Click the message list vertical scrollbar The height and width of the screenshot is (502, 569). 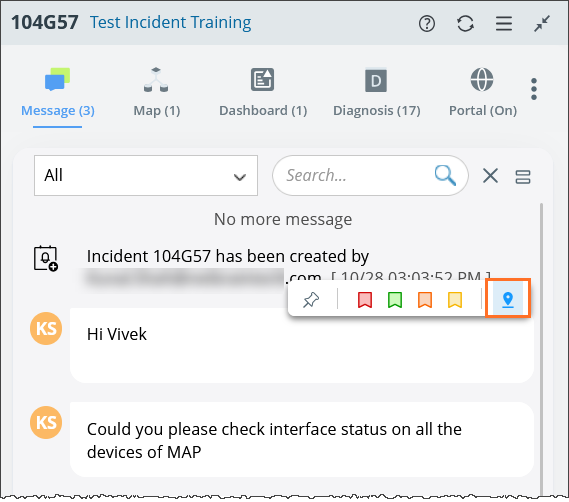pyautogui.click(x=541, y=348)
